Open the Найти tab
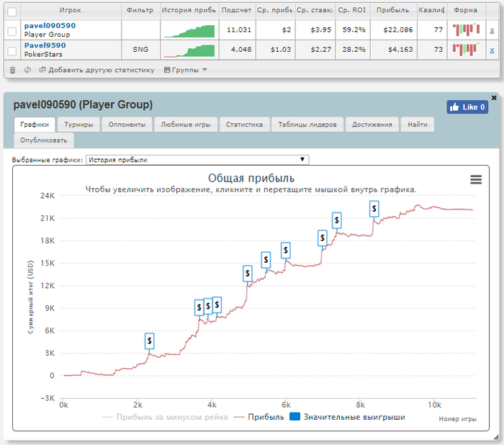 click(x=418, y=125)
